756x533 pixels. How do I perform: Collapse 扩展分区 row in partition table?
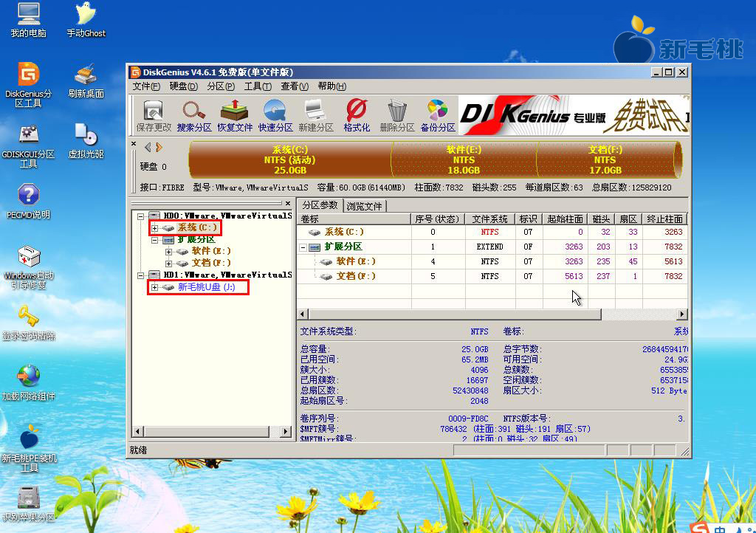pos(303,247)
